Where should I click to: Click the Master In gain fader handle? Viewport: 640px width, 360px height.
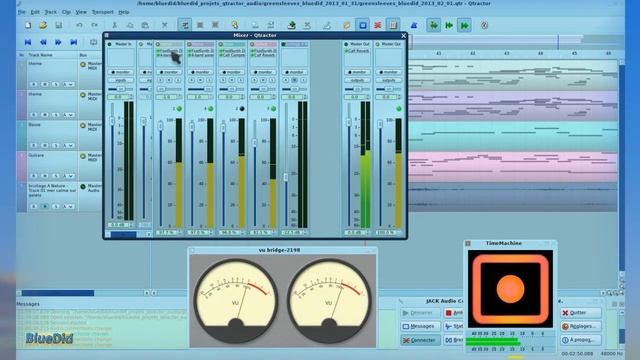[112, 121]
